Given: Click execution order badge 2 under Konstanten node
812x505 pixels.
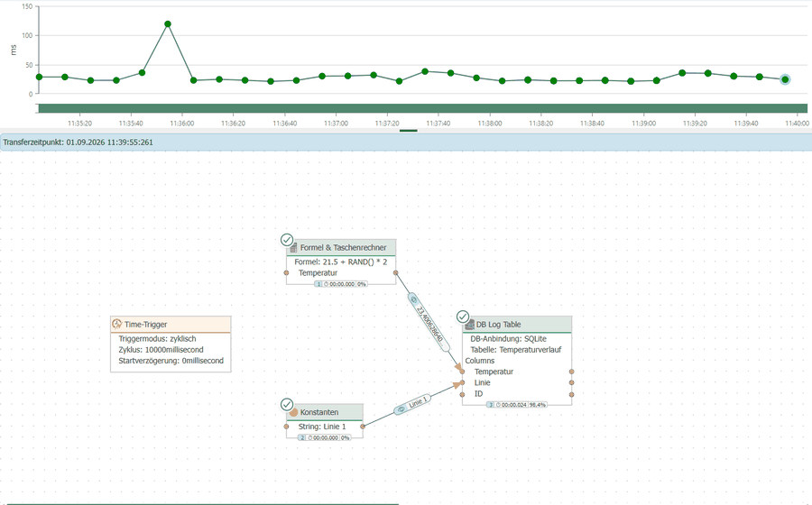Looking at the screenshot, I should click(302, 437).
